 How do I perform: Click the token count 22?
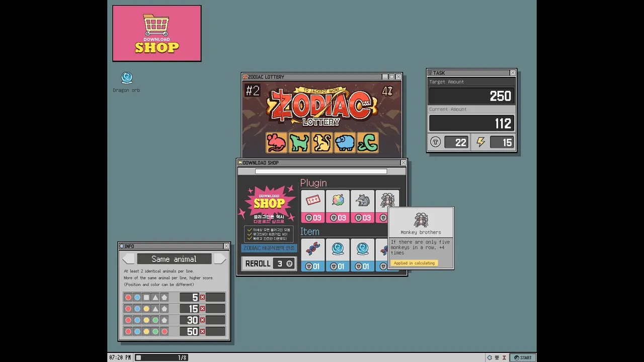click(x=456, y=142)
